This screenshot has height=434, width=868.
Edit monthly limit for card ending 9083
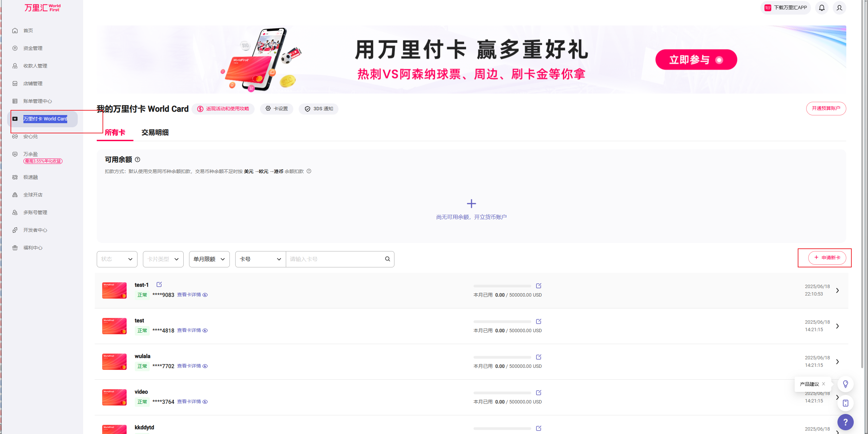point(538,286)
